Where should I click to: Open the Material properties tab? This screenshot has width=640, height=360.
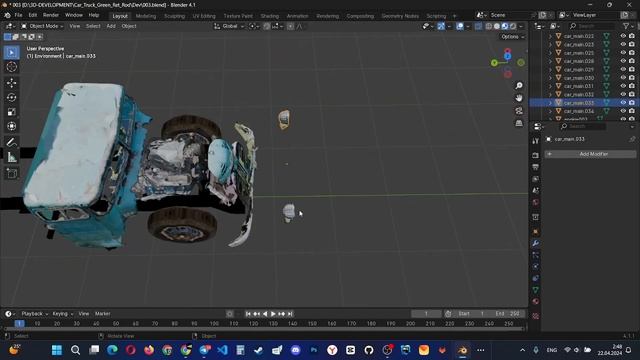[536, 302]
